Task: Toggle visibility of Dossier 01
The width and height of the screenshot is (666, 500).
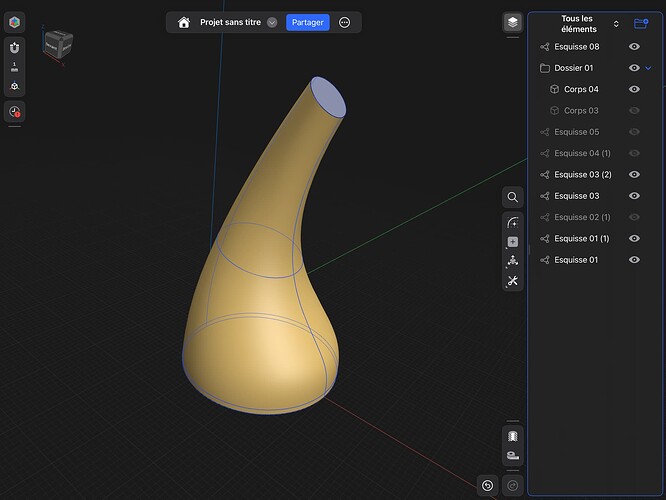Action: [x=634, y=68]
